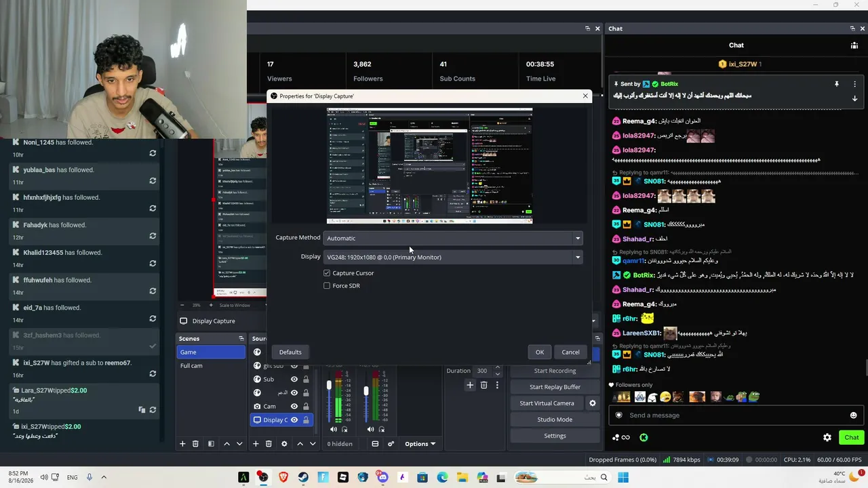
Task: Open the Capture Method dropdown
Action: pos(453,238)
